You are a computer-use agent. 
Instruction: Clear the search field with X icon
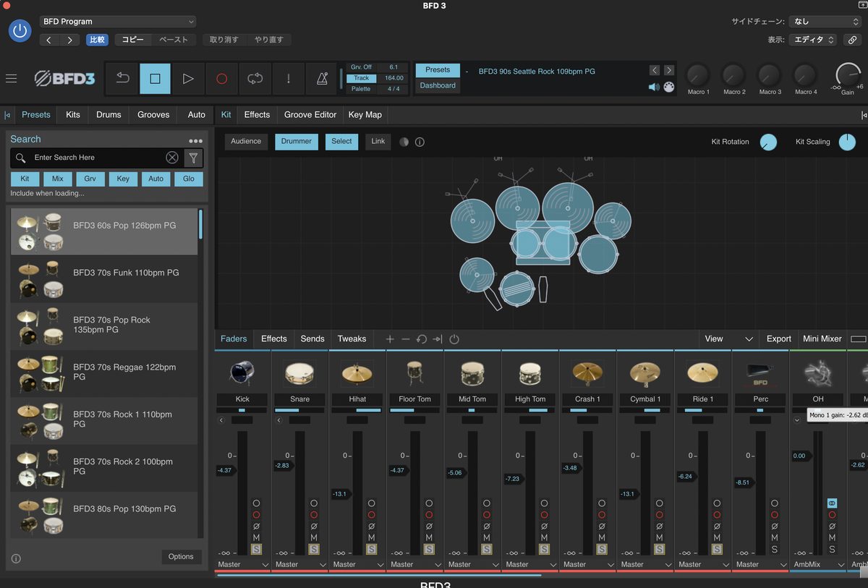click(172, 158)
